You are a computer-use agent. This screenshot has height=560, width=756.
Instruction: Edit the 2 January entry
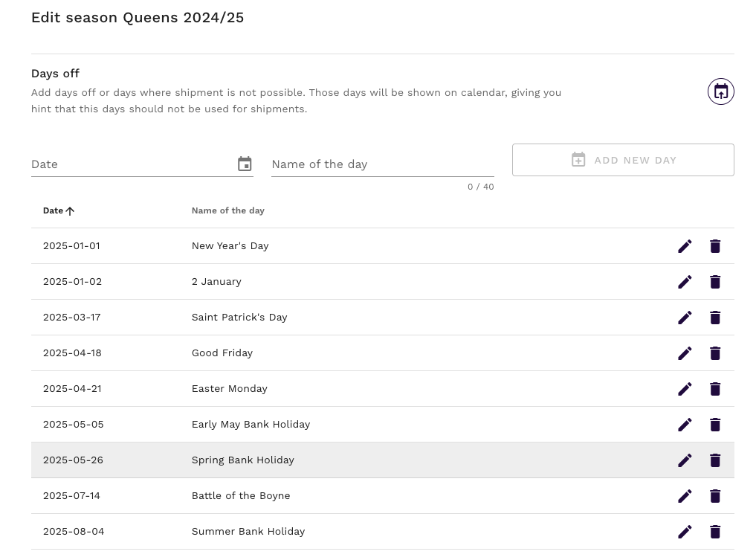point(685,282)
